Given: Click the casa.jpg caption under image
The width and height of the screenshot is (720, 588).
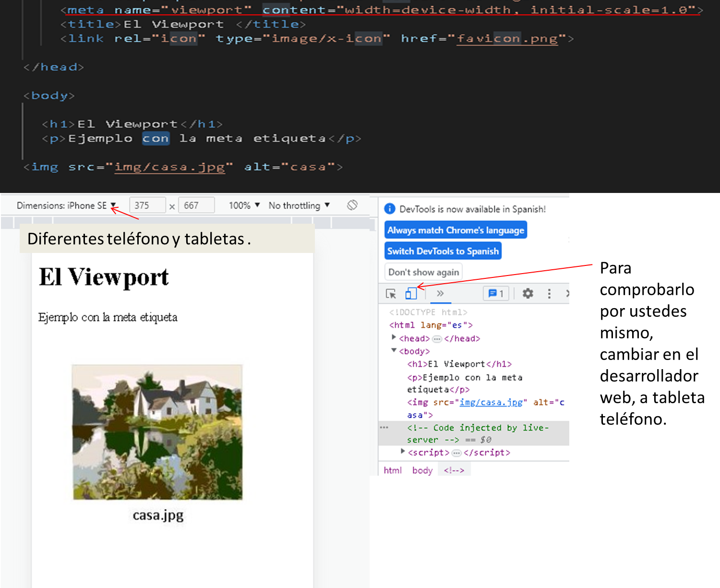Looking at the screenshot, I should (158, 516).
